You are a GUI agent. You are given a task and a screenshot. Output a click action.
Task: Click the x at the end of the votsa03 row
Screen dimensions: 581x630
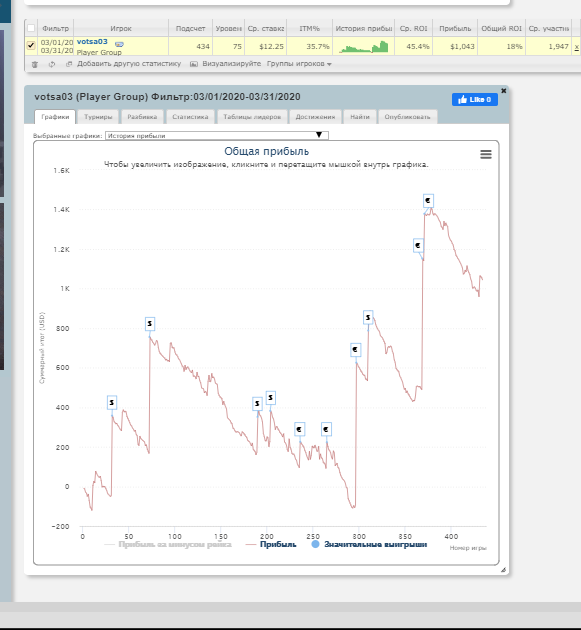pyautogui.click(x=577, y=47)
